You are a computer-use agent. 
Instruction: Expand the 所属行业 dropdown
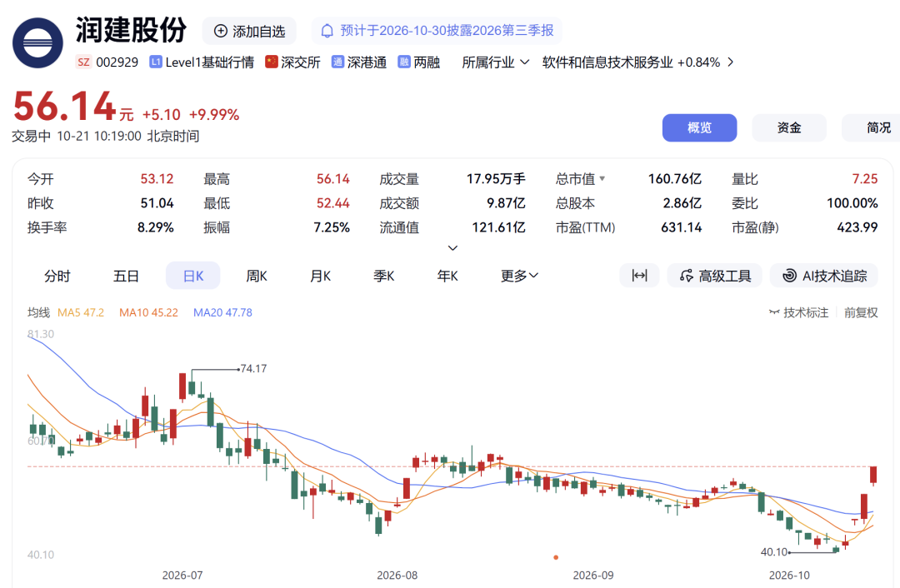click(x=495, y=62)
